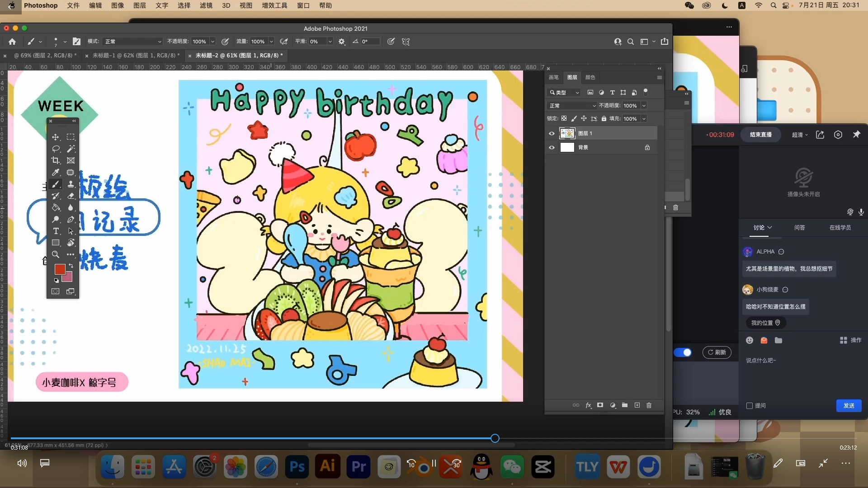This screenshot has height=488, width=868.
Task: Select the Crop tool
Action: point(56,160)
